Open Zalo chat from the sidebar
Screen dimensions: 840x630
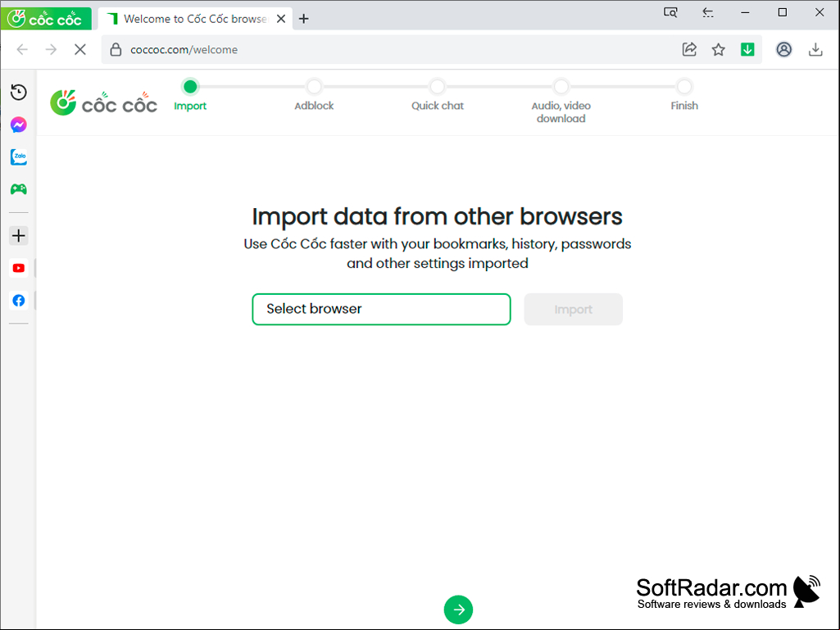[x=19, y=157]
